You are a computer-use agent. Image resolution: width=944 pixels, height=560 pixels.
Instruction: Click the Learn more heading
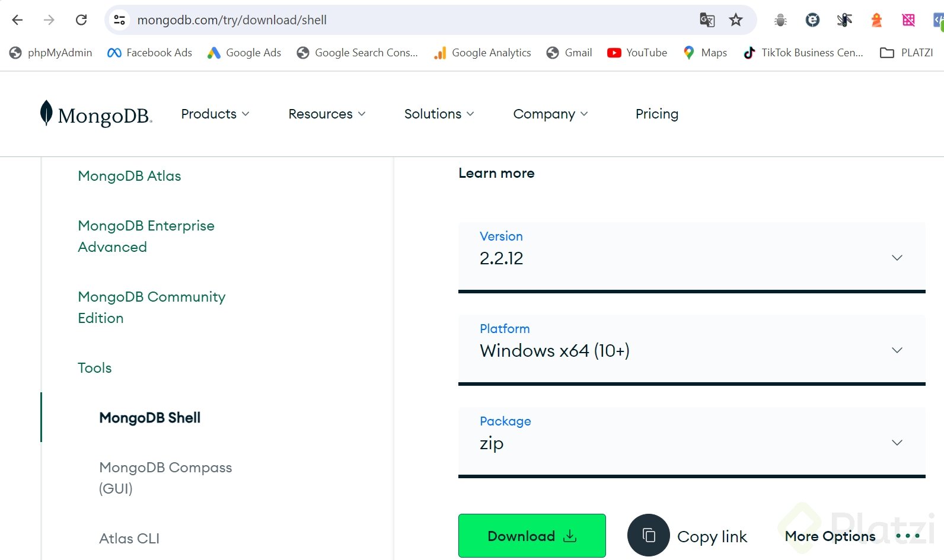click(496, 173)
